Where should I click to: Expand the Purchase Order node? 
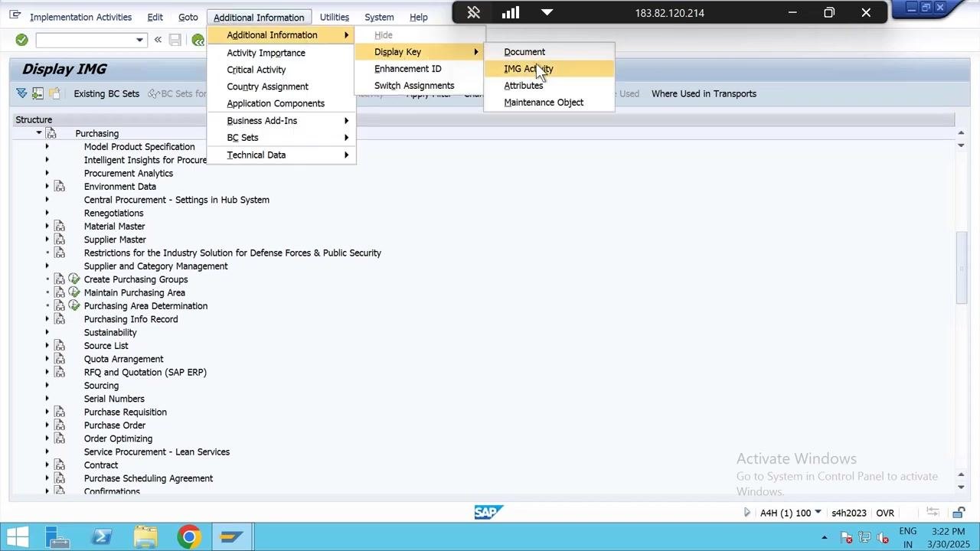click(x=47, y=425)
